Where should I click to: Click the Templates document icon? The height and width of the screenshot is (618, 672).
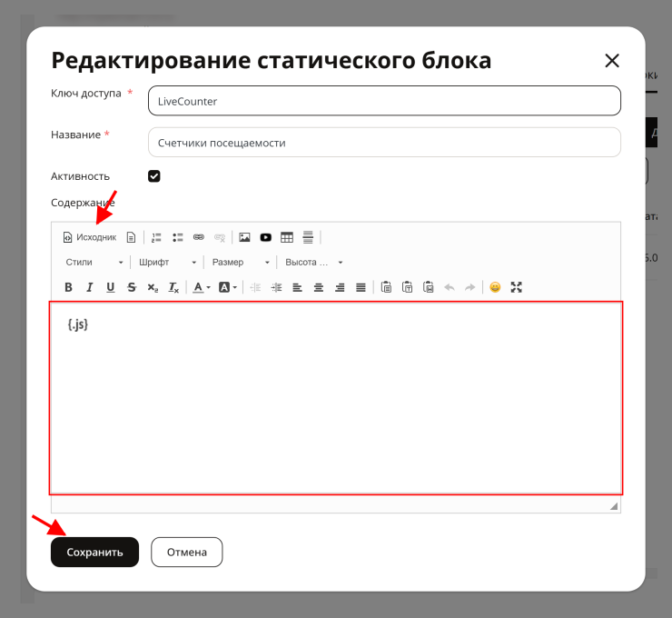click(131, 237)
